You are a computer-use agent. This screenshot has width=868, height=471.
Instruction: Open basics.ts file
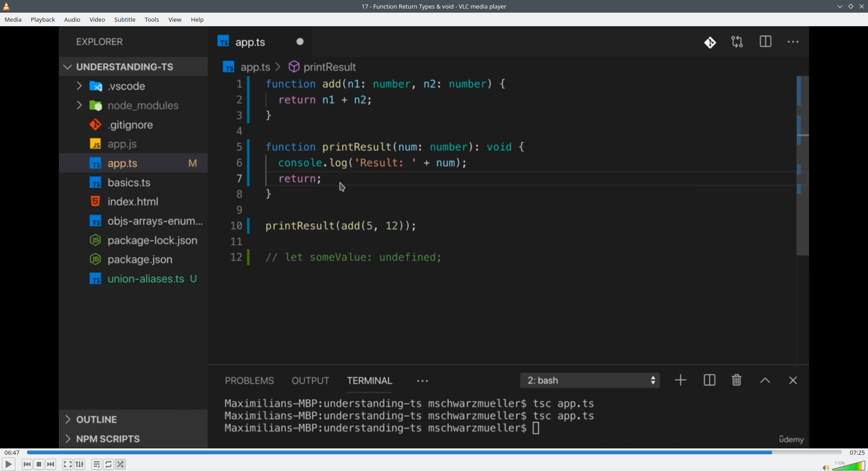(x=133, y=183)
